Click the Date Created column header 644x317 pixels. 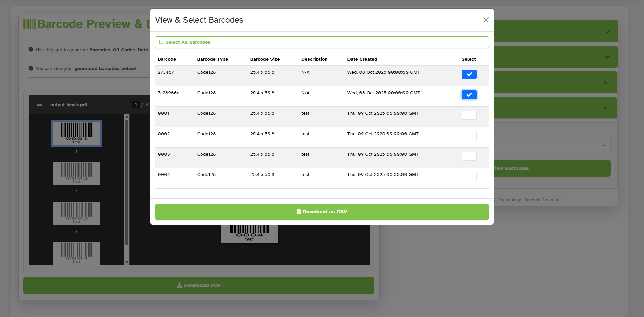pos(362,59)
